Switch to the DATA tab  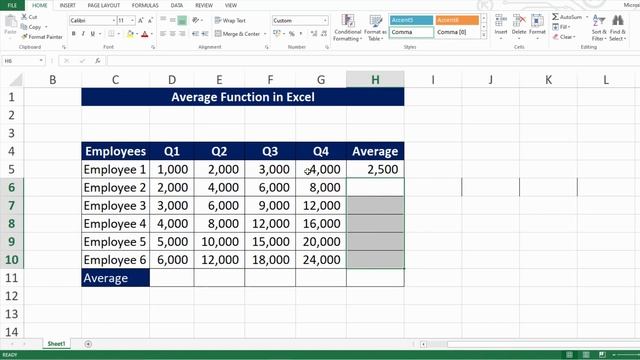coord(177,5)
